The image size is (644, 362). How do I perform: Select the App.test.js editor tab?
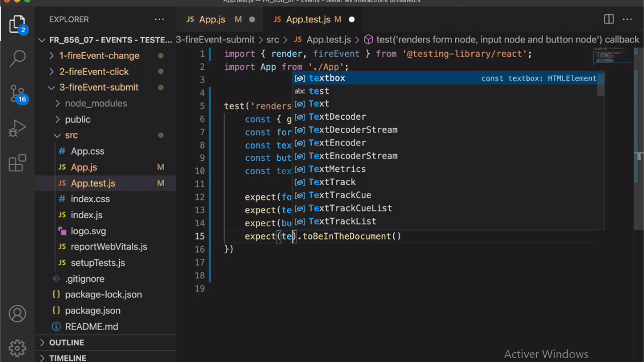pos(308,19)
